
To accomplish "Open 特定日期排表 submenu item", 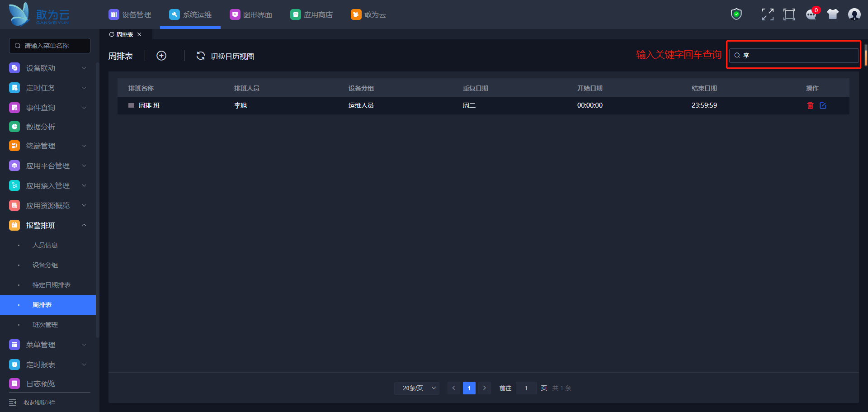I will [52, 285].
